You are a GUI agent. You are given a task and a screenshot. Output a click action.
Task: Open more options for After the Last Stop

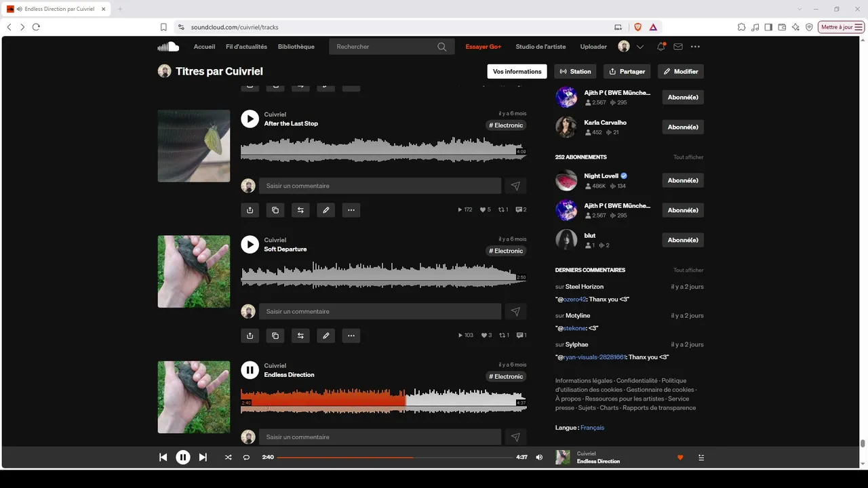click(x=351, y=210)
